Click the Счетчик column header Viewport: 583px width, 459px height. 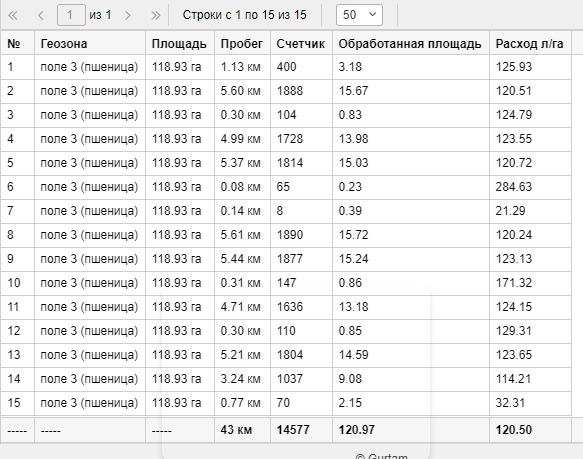[x=301, y=44]
